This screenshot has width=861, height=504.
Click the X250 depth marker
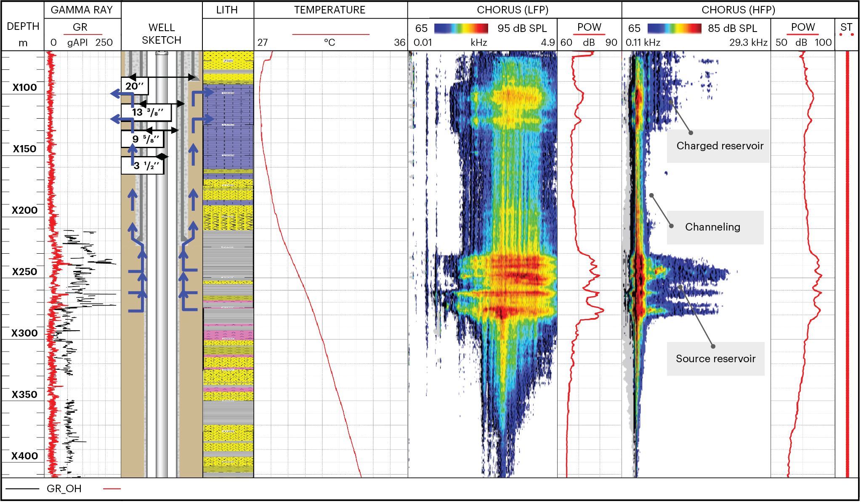point(24,272)
